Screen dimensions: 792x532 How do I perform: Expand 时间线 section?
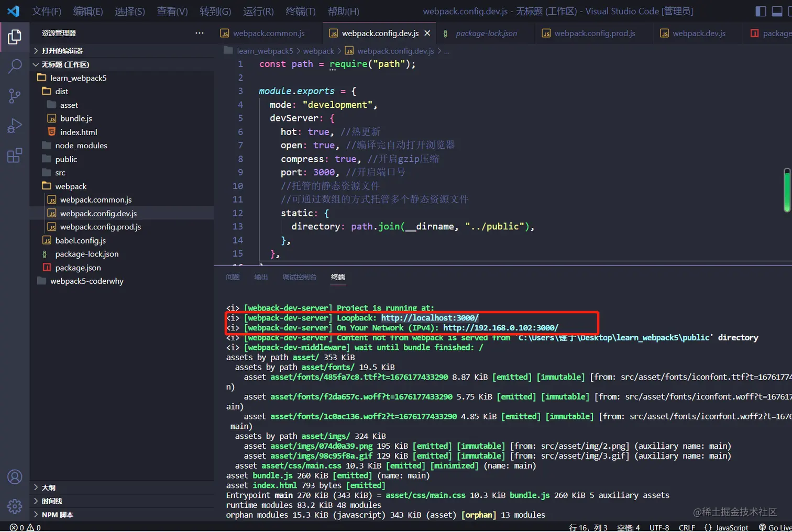pos(122,501)
